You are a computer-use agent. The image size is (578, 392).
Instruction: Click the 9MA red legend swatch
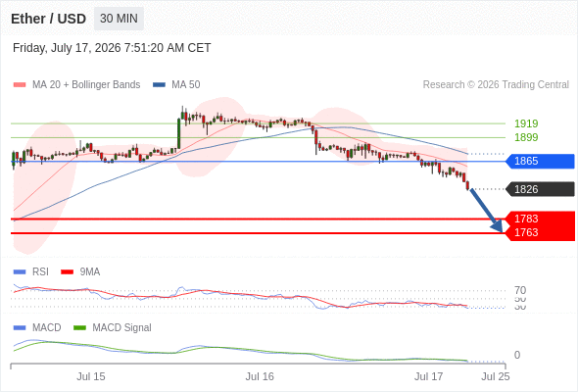pyautogui.click(x=67, y=272)
